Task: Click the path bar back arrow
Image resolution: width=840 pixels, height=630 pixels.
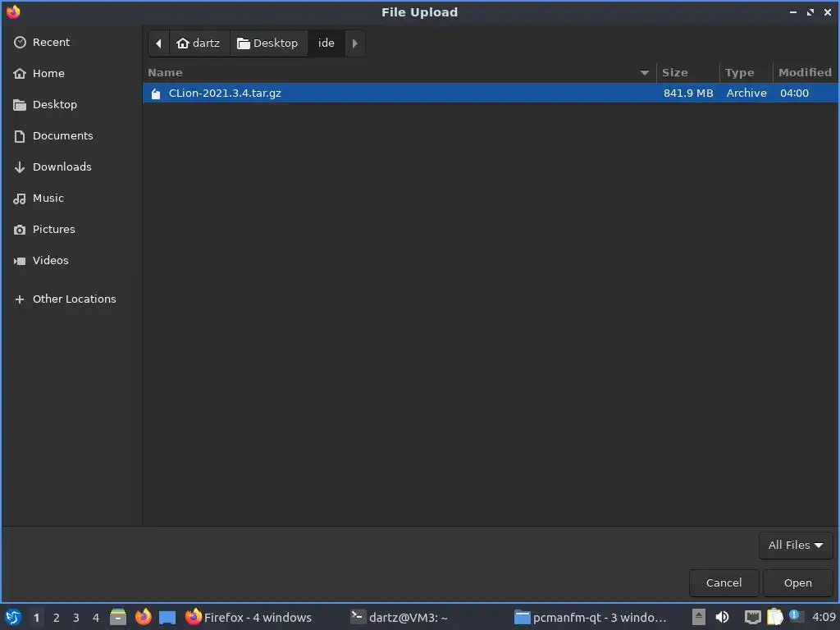Action: [x=158, y=43]
